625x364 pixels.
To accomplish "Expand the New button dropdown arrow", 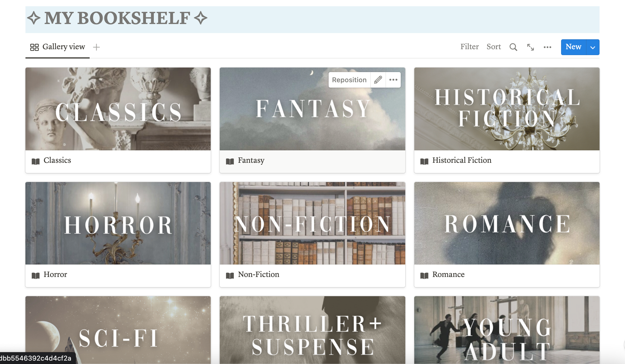I will 593,47.
